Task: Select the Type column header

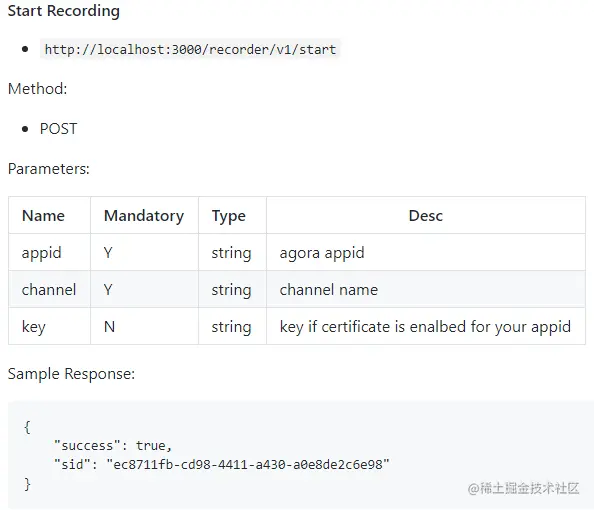Action: (x=228, y=216)
